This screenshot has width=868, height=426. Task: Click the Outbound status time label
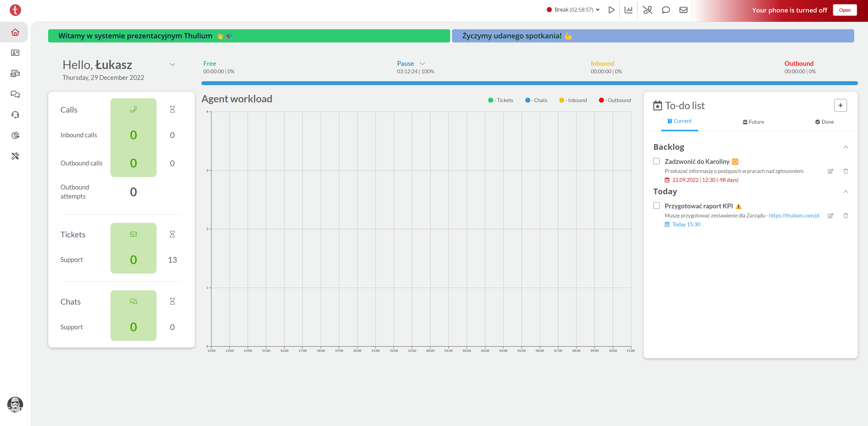(800, 72)
